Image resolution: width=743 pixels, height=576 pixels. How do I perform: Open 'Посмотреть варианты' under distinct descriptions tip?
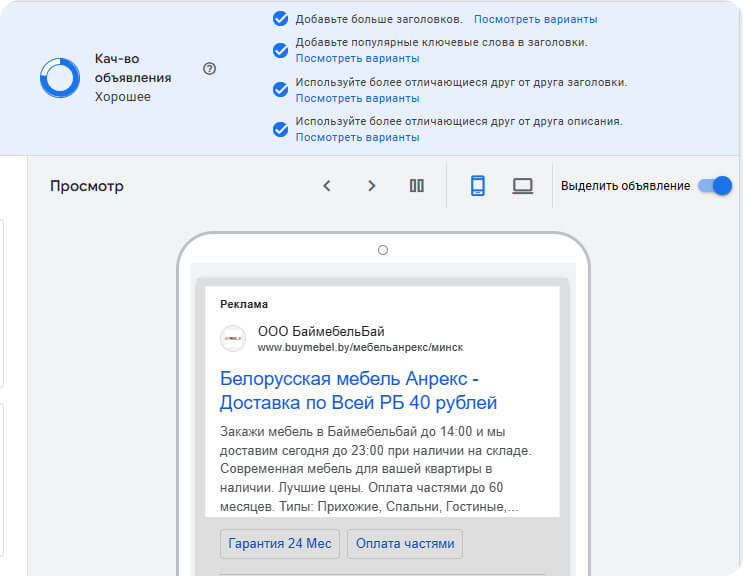pyautogui.click(x=357, y=137)
